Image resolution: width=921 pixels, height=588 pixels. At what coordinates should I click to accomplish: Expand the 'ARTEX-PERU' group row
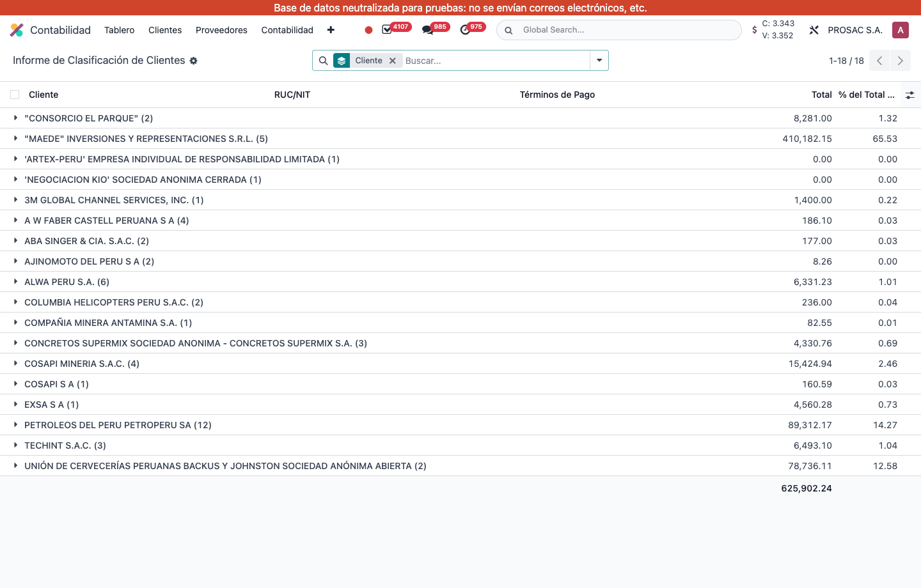point(15,159)
